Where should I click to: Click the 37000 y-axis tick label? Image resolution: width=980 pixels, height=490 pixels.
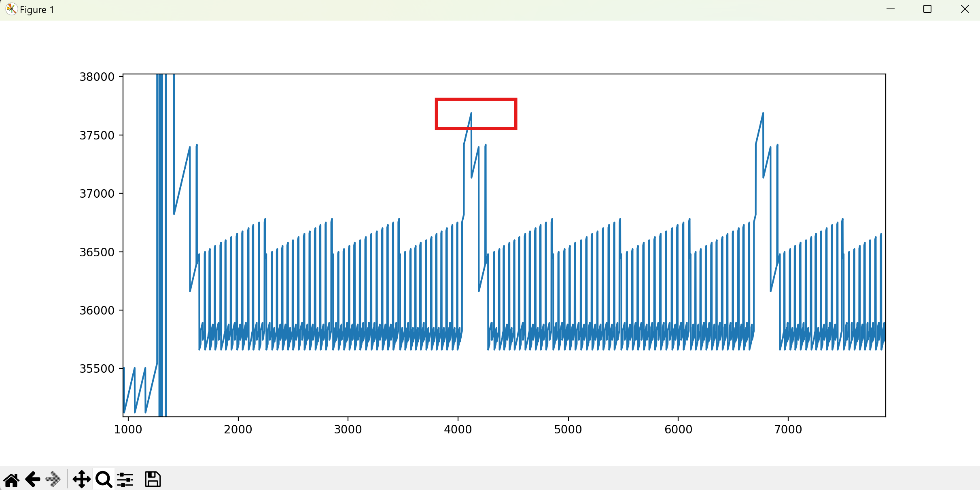click(x=97, y=194)
